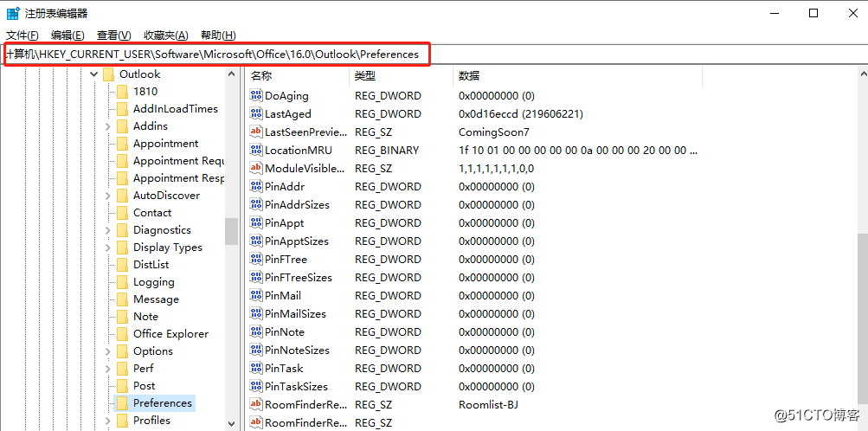Click the Roomlist-BJ entry's string icon
Viewport: 868px width, 431px height.
pos(256,404)
